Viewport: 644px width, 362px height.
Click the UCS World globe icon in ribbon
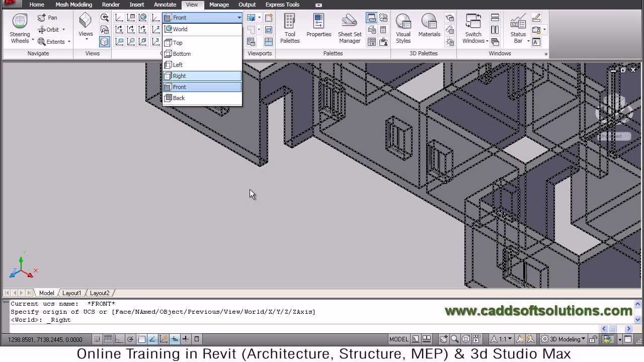143,18
